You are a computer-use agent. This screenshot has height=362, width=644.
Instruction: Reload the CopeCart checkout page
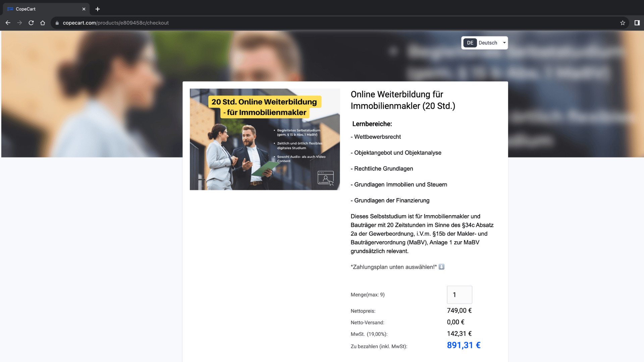pos(31,23)
